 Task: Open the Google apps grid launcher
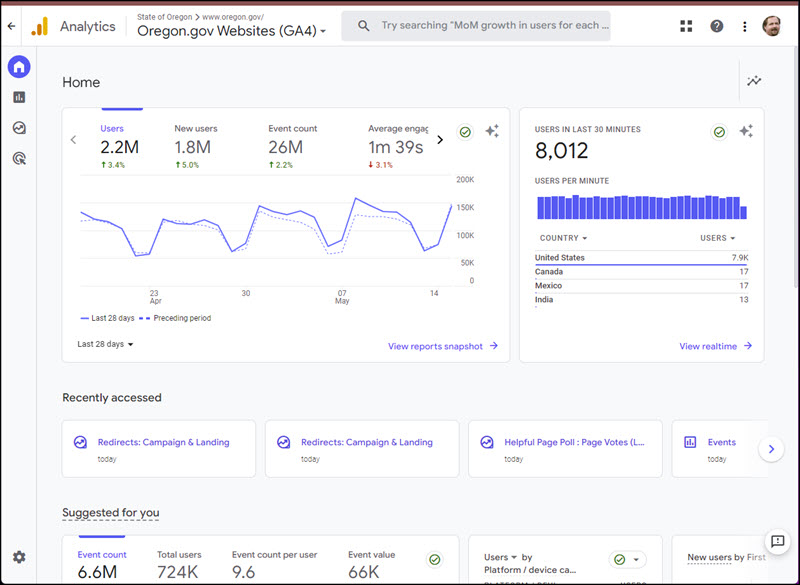686,25
